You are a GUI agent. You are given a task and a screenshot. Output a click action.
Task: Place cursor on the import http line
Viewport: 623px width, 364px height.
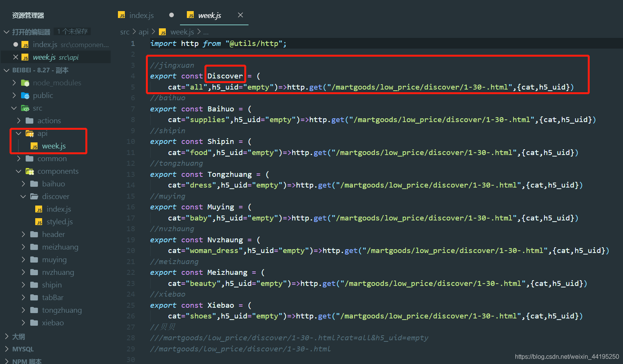(x=218, y=43)
